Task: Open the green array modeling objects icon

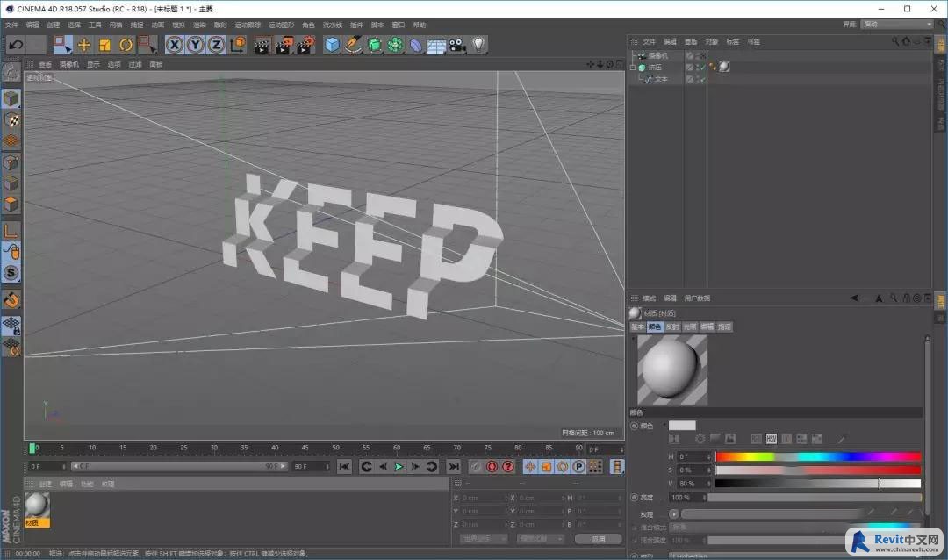Action: [395, 46]
